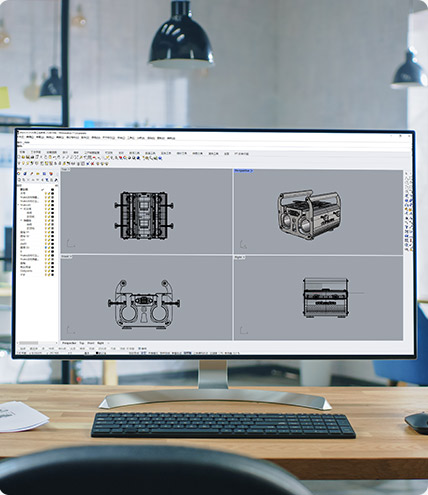Click the color swatch on the blue-lightbulb layer row
This screenshot has height=495, width=428.
coord(52,247)
